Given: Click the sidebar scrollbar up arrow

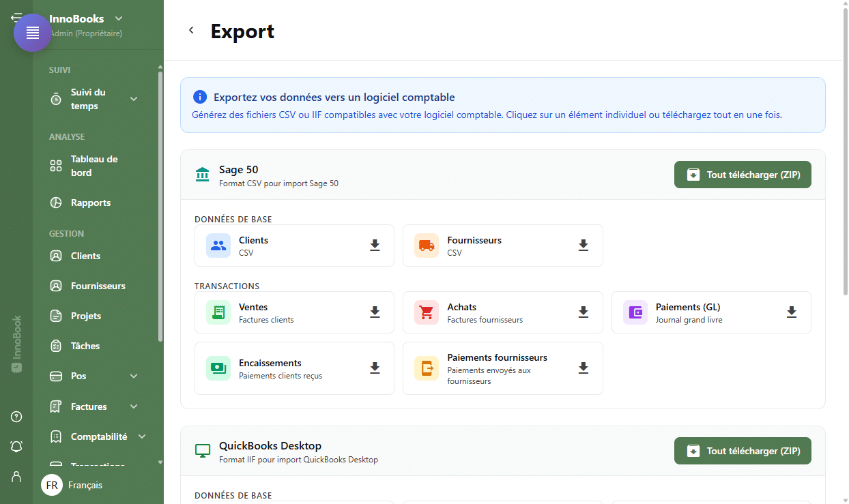Looking at the screenshot, I should click(x=160, y=67).
